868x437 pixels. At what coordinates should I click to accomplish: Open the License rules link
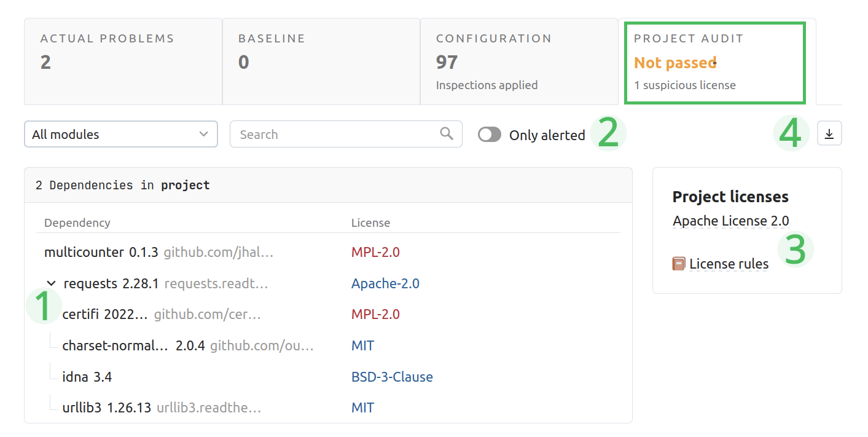(x=729, y=264)
